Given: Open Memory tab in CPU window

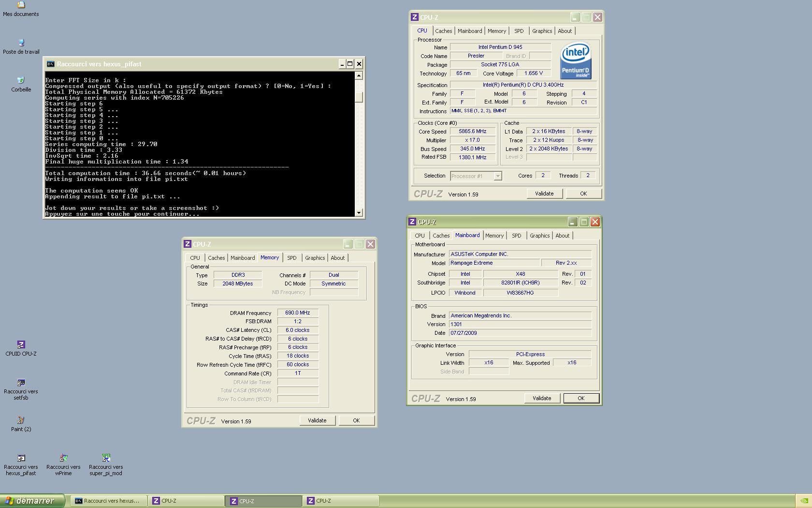Looking at the screenshot, I should pos(497,31).
